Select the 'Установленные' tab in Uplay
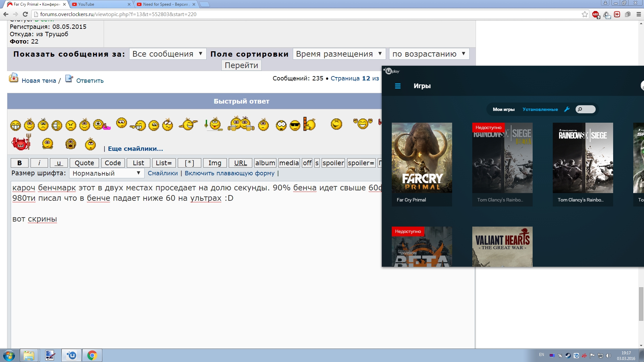 pos(540,109)
